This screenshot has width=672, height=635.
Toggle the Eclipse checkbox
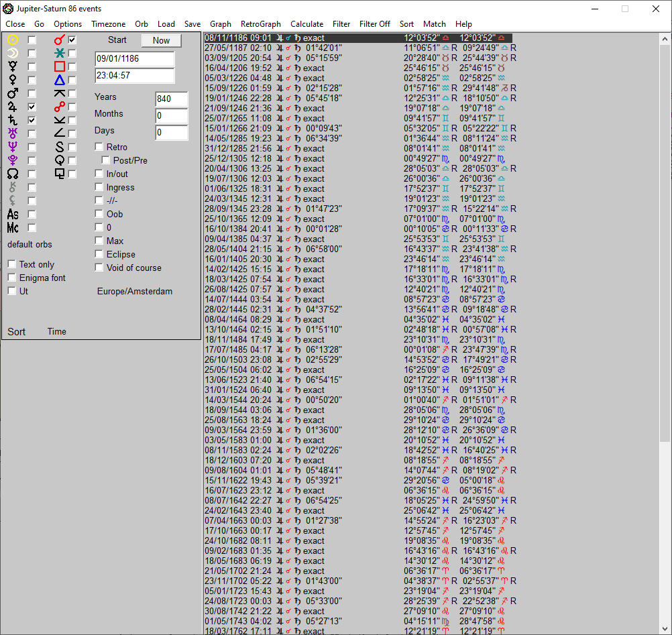[x=99, y=254]
